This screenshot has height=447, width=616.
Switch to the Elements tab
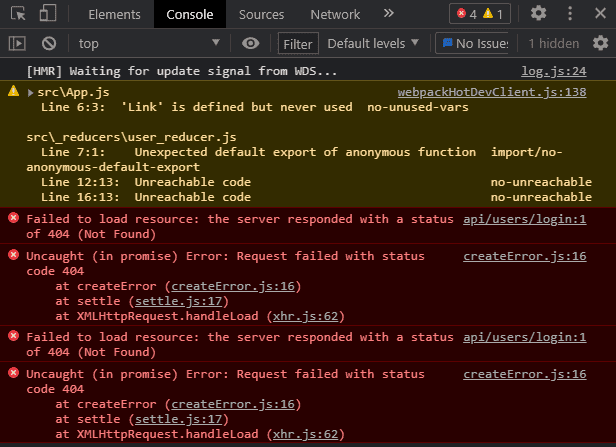point(114,14)
